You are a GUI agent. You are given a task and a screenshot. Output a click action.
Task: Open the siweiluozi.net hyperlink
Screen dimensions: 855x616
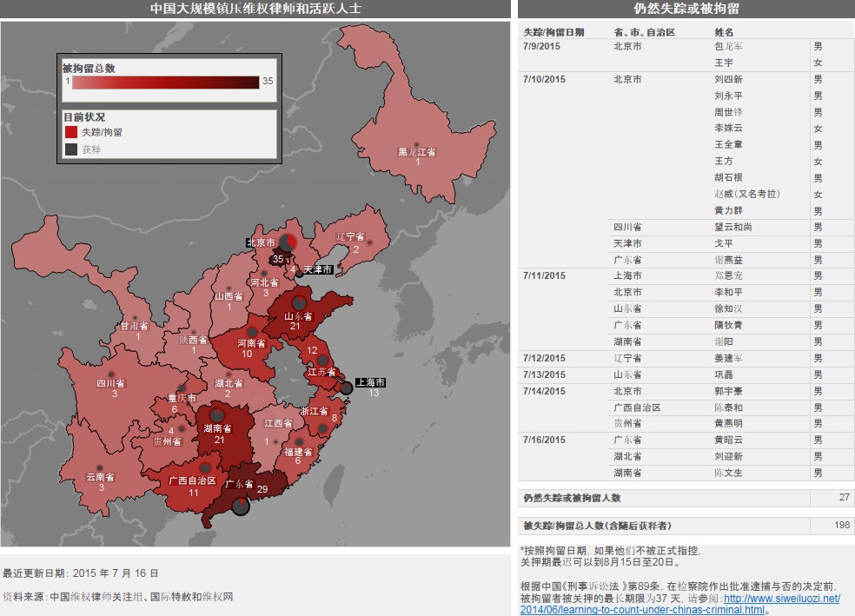[680, 604]
